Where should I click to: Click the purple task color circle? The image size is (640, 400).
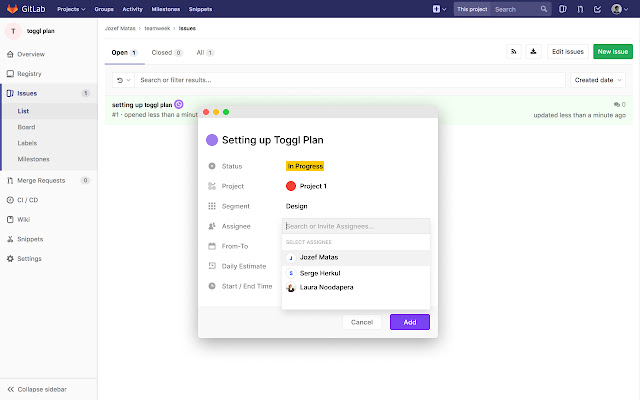212,140
